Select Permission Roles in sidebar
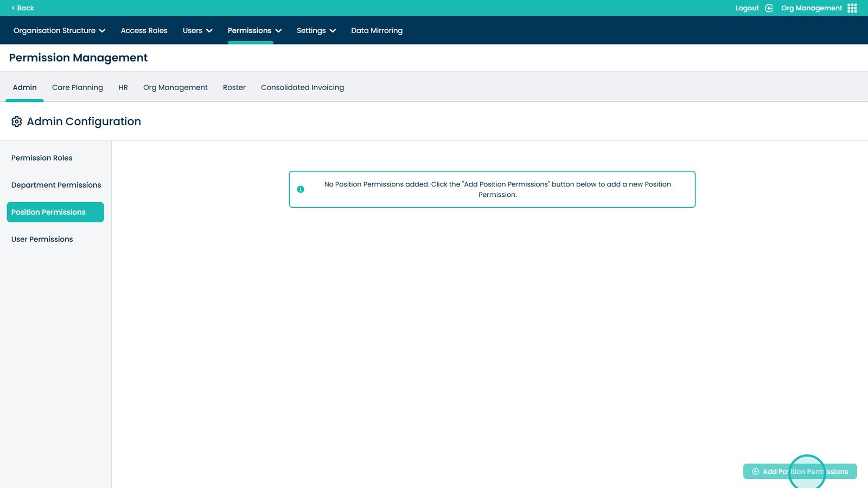Image resolution: width=868 pixels, height=488 pixels. point(42,158)
